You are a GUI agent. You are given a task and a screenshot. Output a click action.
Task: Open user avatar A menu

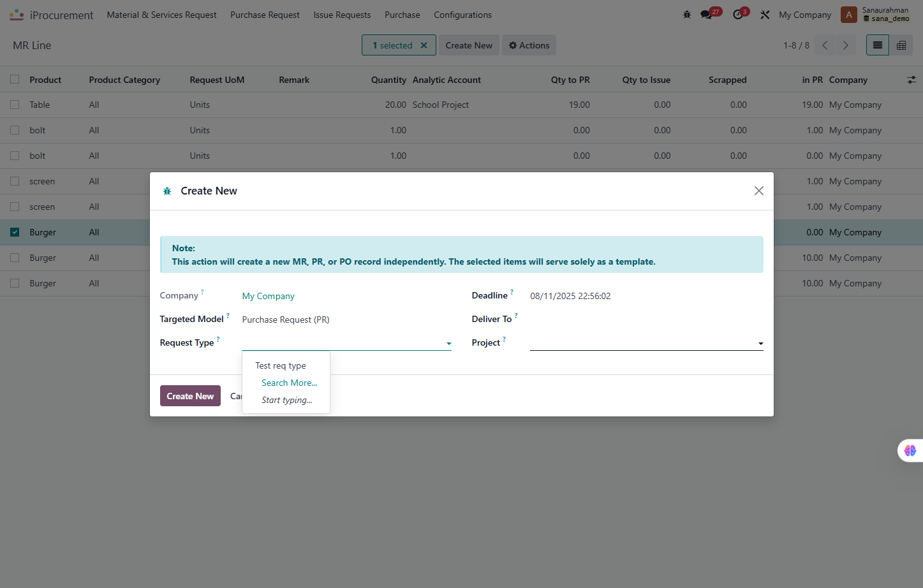[848, 15]
